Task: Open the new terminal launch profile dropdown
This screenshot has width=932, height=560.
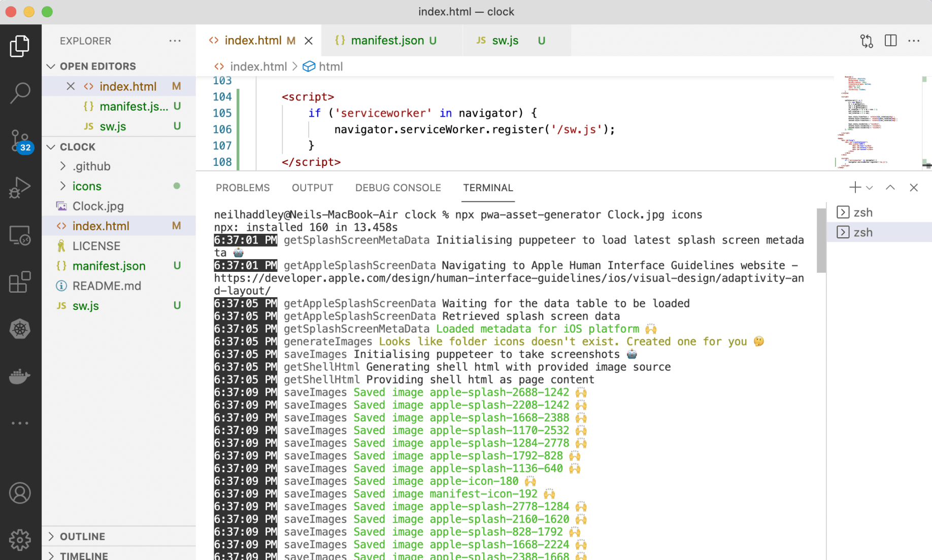Action: [870, 188]
